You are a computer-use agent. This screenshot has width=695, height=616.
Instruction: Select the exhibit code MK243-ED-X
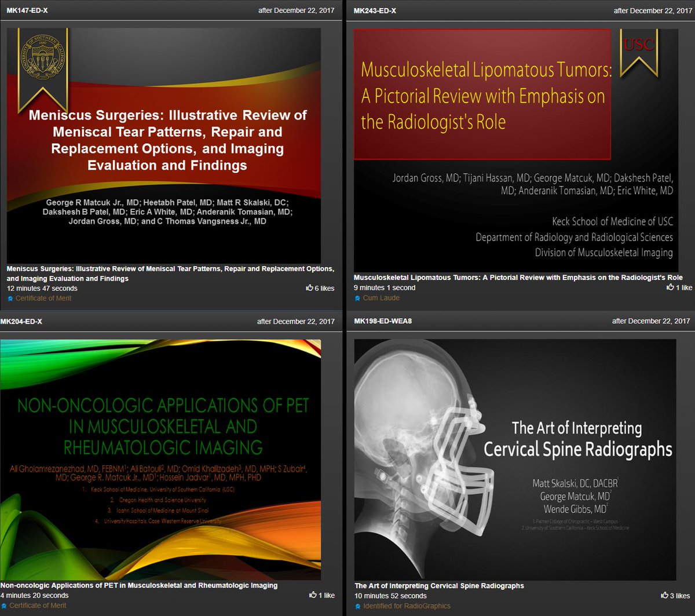(375, 10)
